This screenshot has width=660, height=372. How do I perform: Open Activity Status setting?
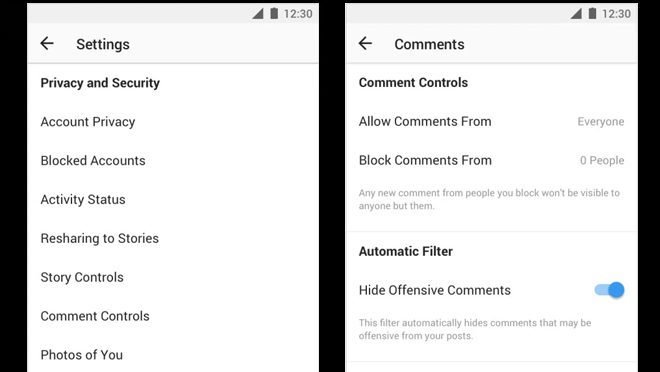[173, 199]
